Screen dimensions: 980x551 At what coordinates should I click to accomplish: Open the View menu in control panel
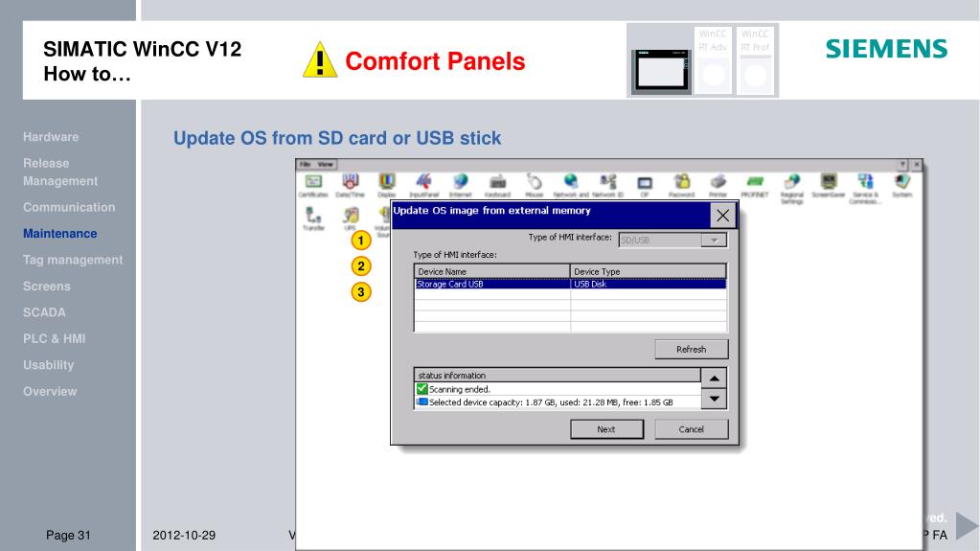326,165
